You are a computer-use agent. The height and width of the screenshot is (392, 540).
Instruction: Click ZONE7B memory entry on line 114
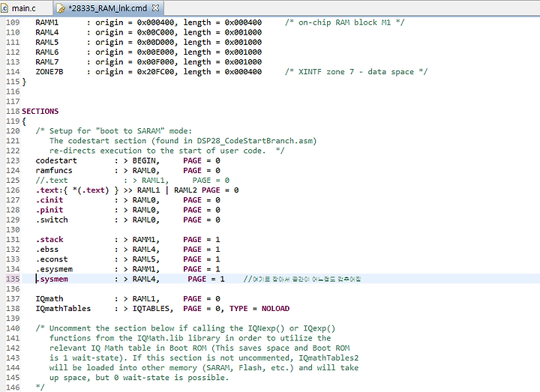[49, 72]
